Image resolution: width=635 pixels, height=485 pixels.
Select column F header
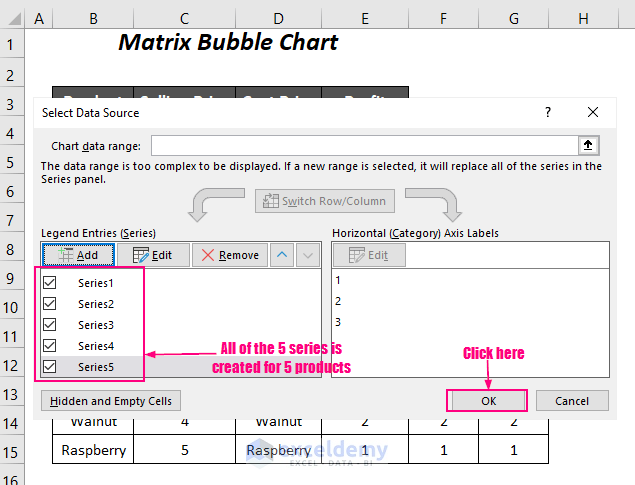click(443, 19)
